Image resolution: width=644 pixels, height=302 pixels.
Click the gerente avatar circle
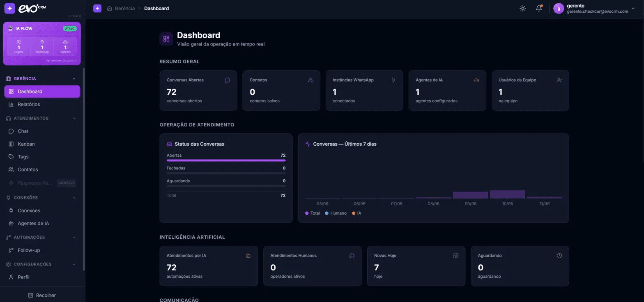[558, 9]
